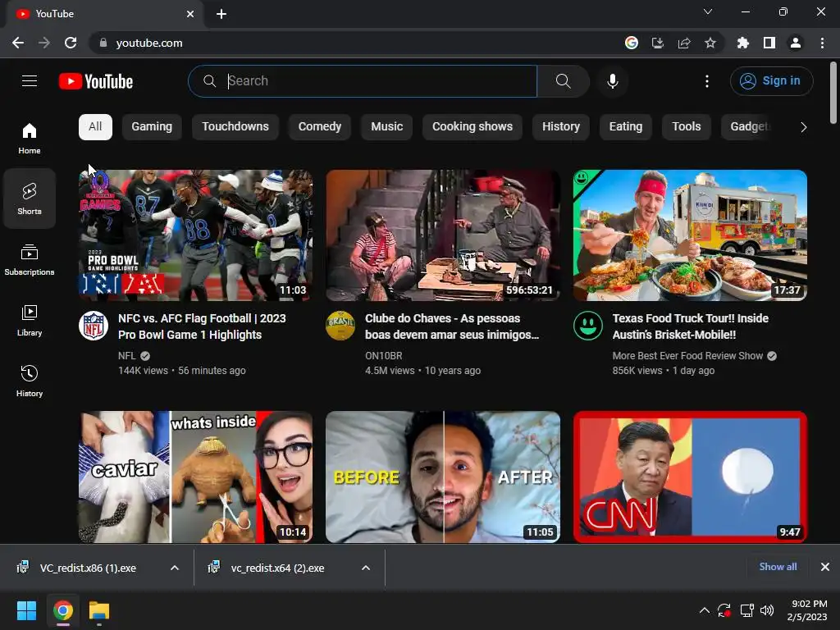Screen dimensions: 840x630
Task: Close the downloads bar
Action: pos(825,566)
